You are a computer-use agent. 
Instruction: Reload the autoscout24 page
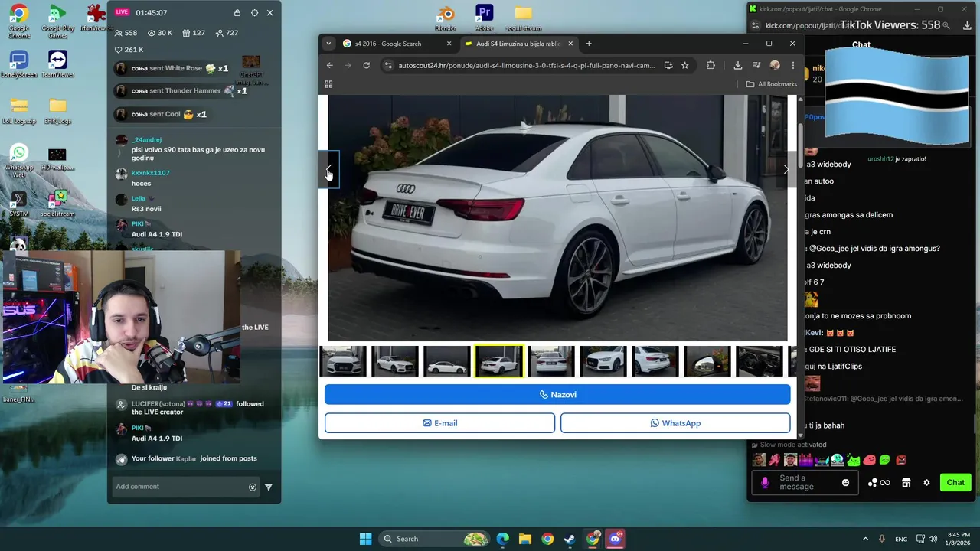click(x=367, y=65)
